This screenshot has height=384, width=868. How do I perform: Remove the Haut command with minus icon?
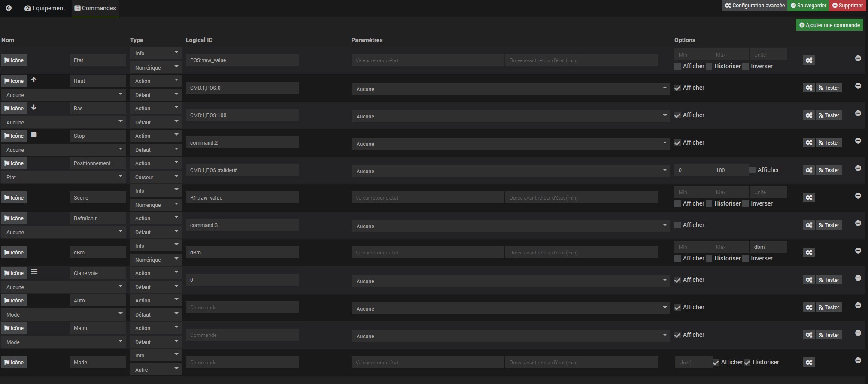tap(858, 86)
